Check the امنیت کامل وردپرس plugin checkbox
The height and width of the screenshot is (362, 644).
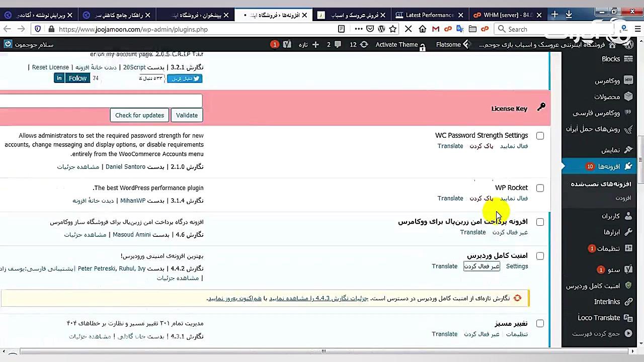(540, 256)
